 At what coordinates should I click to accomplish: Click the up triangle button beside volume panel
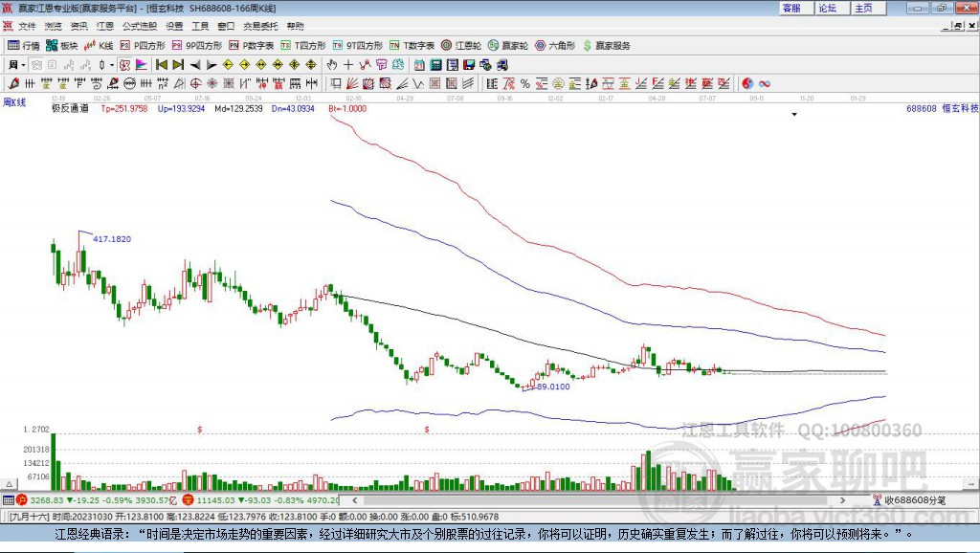click(x=10, y=484)
